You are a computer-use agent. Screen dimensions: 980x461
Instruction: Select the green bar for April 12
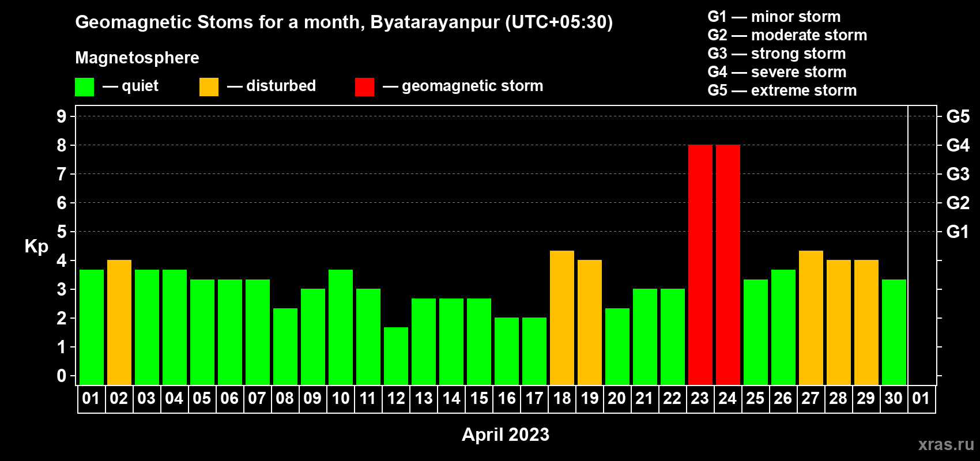(x=396, y=356)
